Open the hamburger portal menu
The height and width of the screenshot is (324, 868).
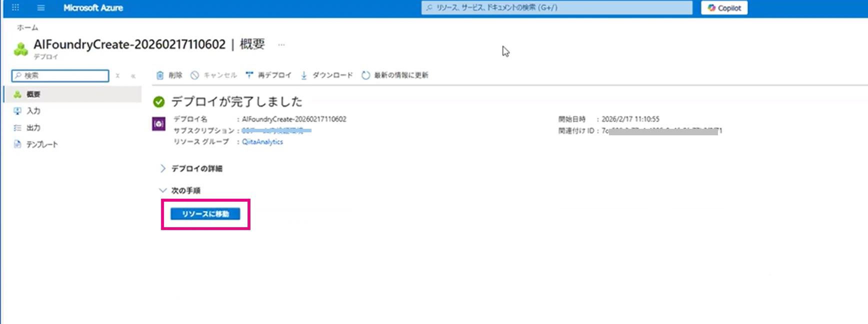pos(41,7)
